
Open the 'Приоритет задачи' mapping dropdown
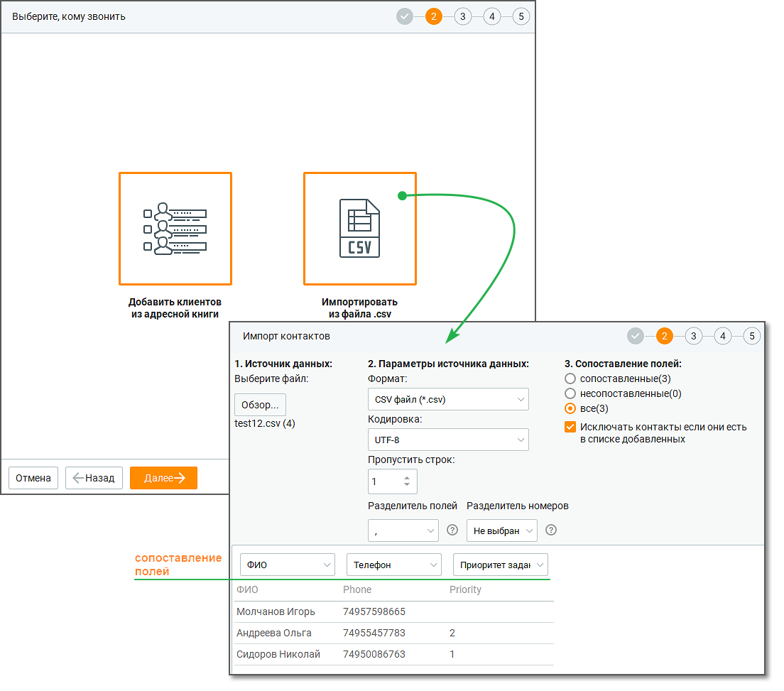point(501,565)
